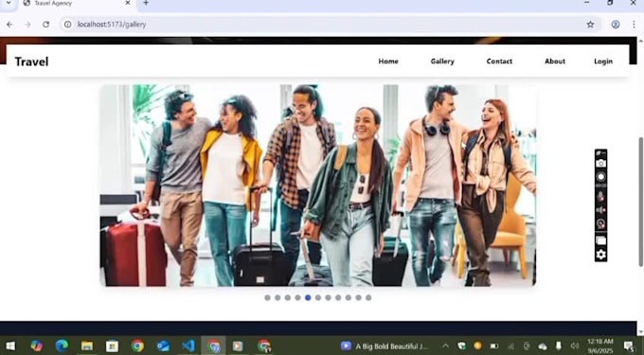Open the media player taskbar icon
The image size is (644, 355).
[x=239, y=346]
